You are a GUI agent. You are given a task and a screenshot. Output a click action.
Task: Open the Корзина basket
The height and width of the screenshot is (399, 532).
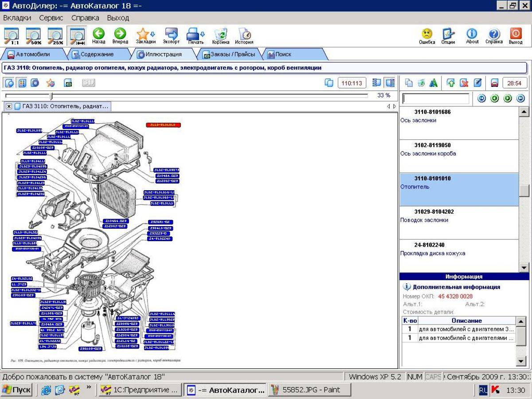(221, 35)
